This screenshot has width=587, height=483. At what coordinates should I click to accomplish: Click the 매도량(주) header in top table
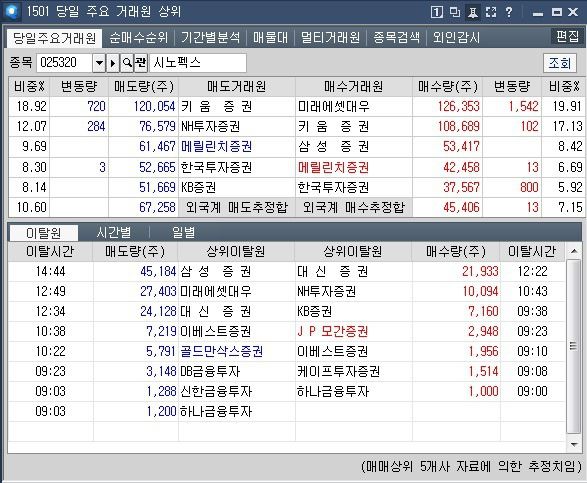(x=144, y=87)
